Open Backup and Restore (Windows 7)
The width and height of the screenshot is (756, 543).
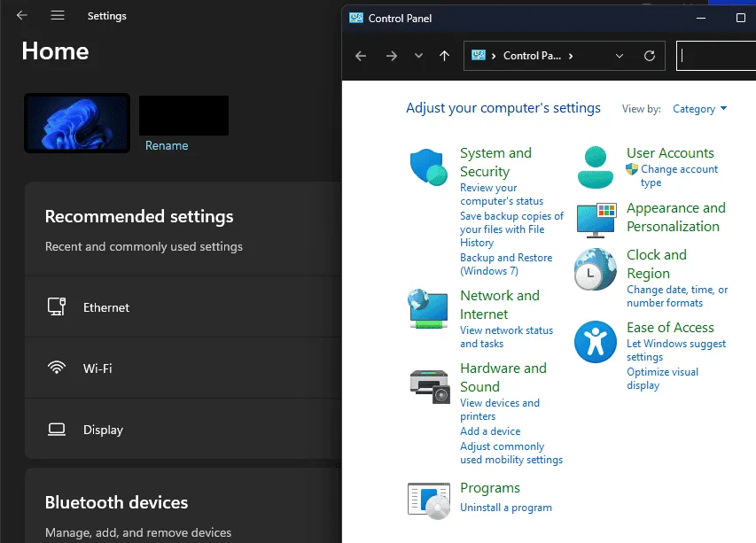[506, 264]
